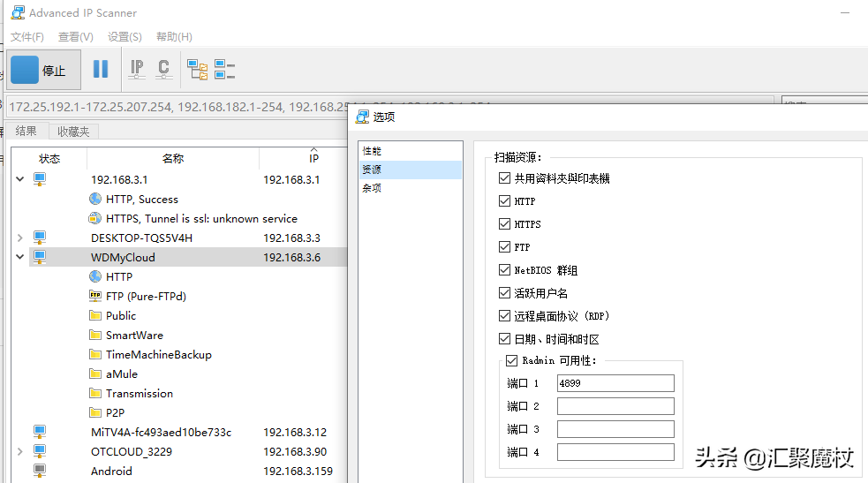Click the Transmission folder icon
This screenshot has height=483, width=868.
95,393
